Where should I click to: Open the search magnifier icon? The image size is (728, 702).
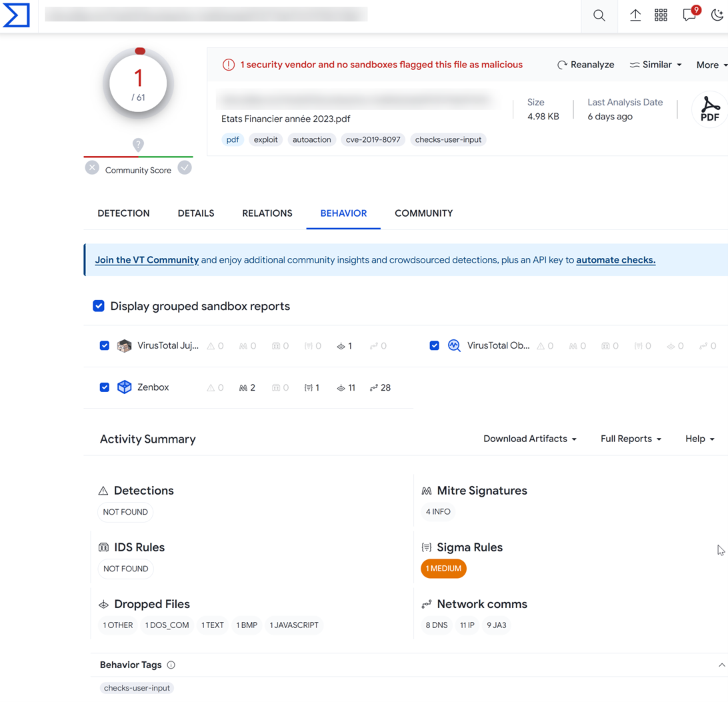(x=599, y=16)
